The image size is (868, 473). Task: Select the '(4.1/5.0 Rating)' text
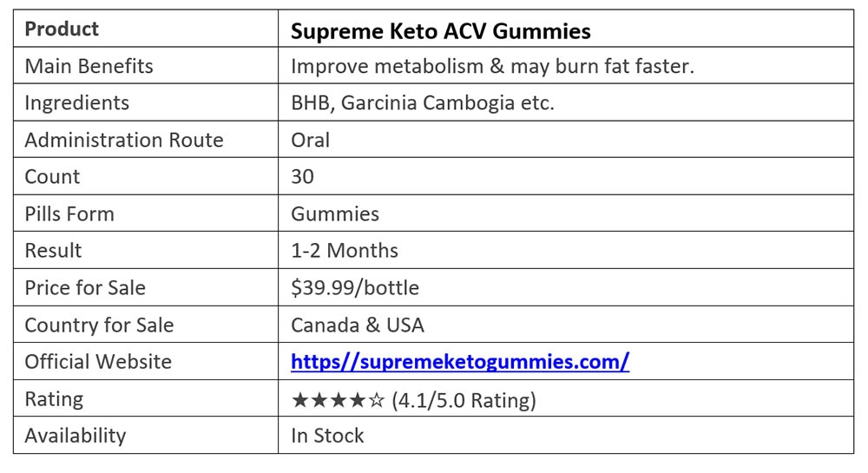464,400
